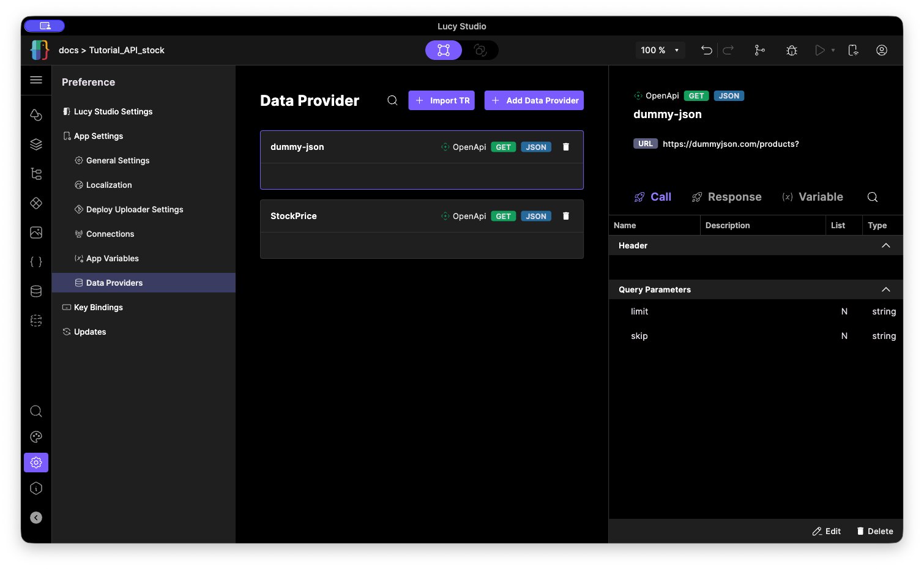Screen dimensions: 924x569
Task: Switch to the design canvas mode toggle
Action: [x=444, y=50]
